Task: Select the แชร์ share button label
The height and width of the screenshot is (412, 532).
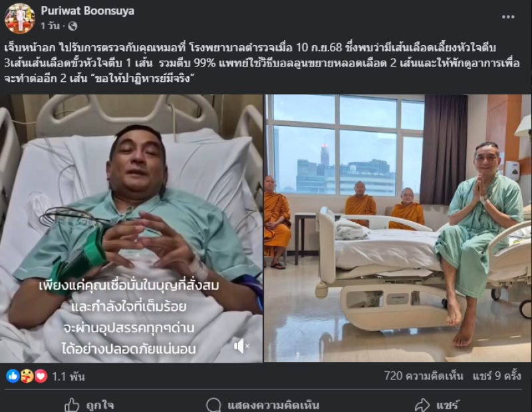Action: pyautogui.click(x=448, y=405)
